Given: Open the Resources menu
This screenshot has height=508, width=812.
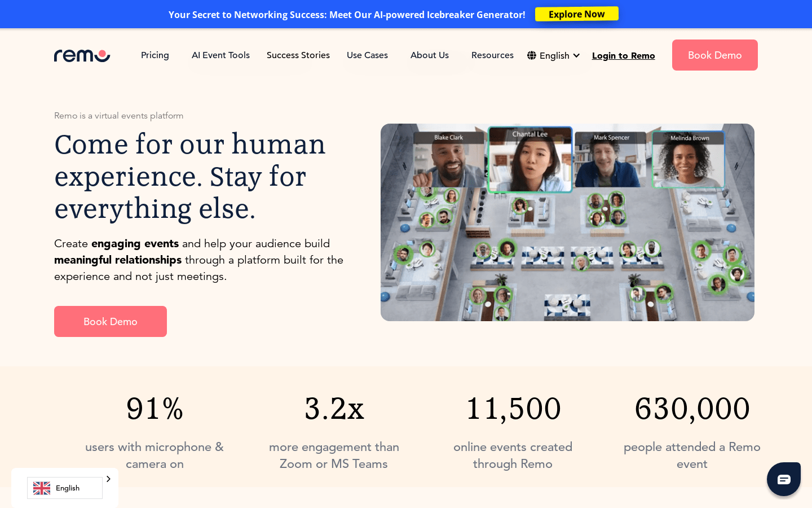Looking at the screenshot, I should pyautogui.click(x=492, y=55).
